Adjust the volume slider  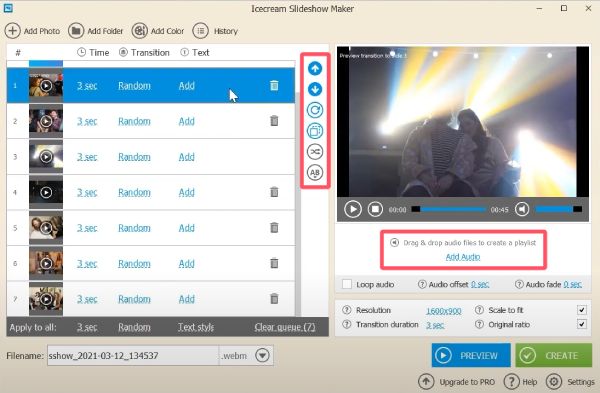point(559,209)
